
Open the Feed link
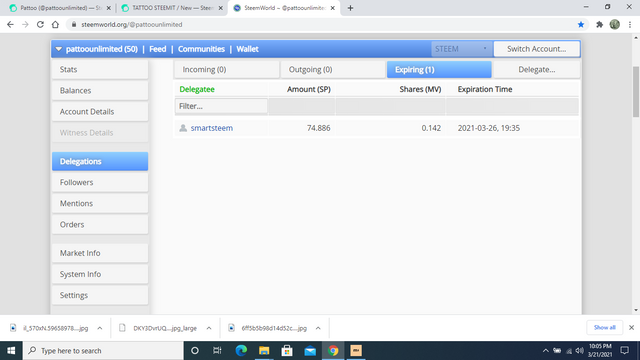pos(158,49)
